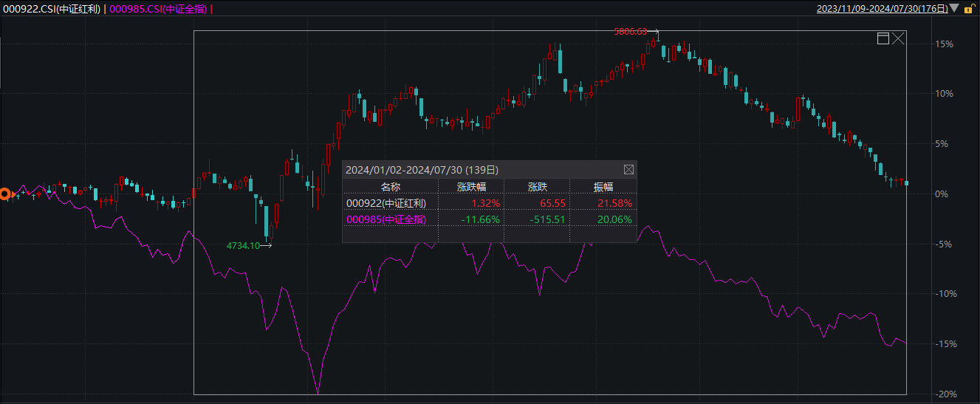Click the 振幅 column header
Screen dimensions: 980x404
point(603,187)
